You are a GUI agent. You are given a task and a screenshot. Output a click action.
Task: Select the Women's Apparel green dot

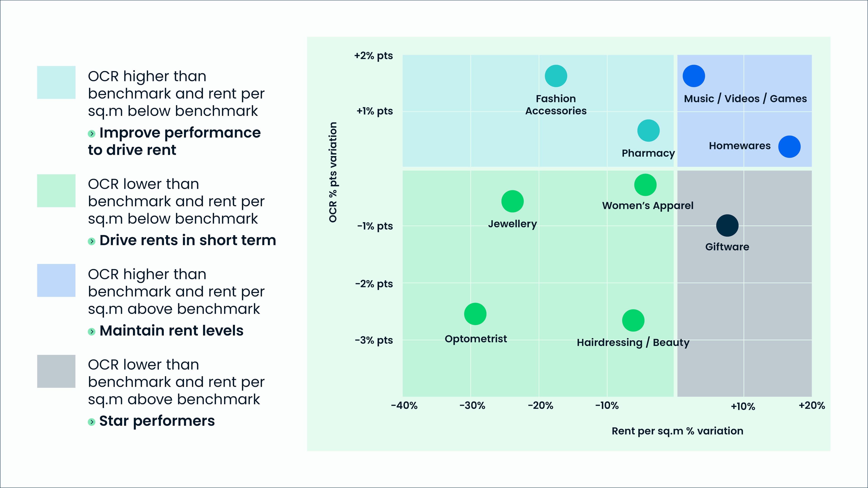[645, 185]
